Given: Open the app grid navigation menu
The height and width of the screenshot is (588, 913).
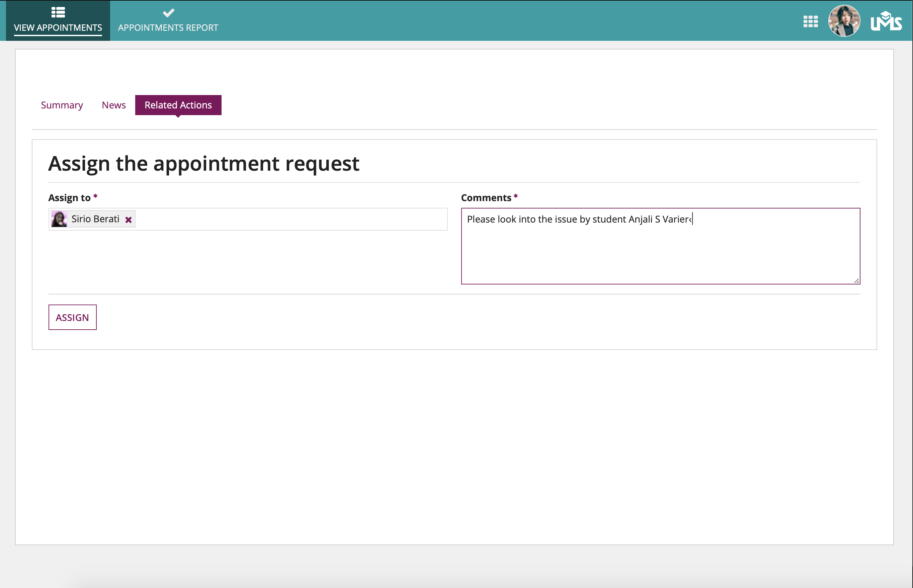Looking at the screenshot, I should point(810,21).
